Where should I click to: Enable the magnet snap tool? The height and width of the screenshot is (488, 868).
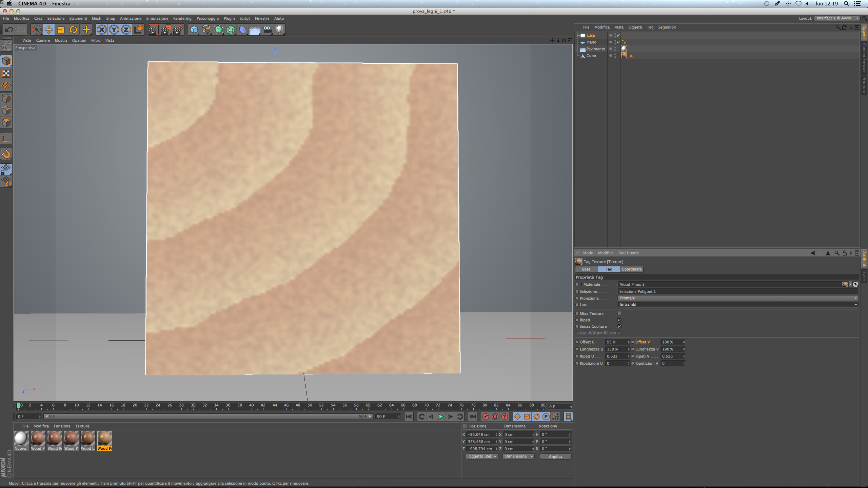[x=6, y=154]
